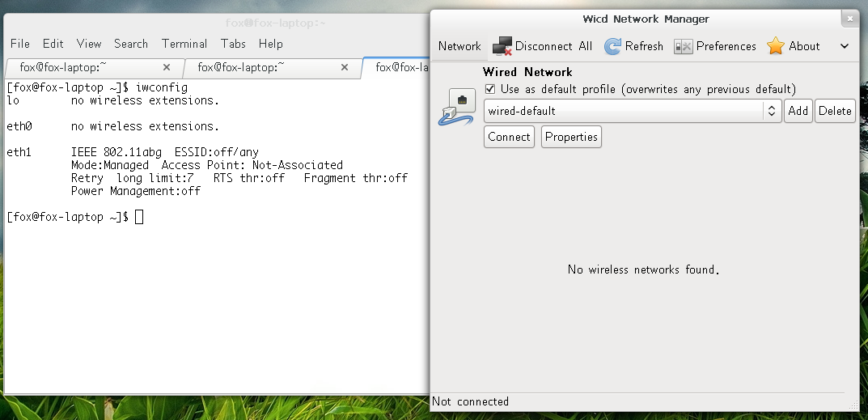Viewport: 868px width, 420px height.
Task: Click the Disconnect All network icon
Action: [502, 46]
